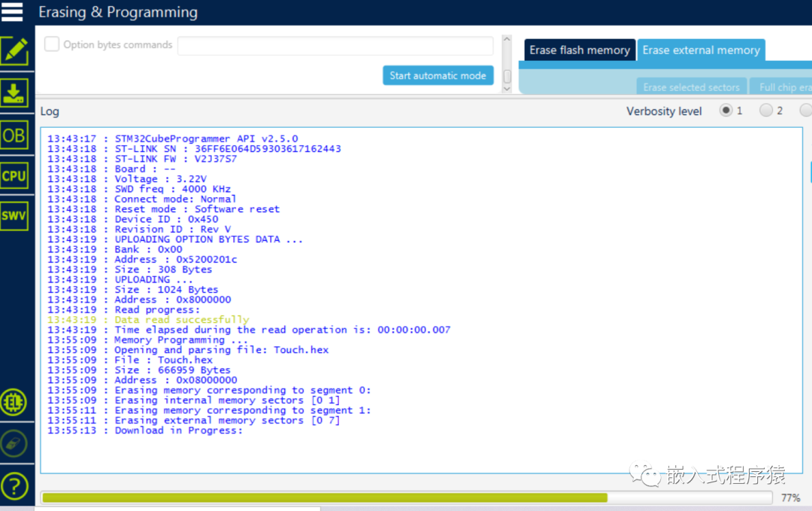Enable the Option bytes commands checkbox
The width and height of the screenshot is (812, 511).
pos(50,44)
